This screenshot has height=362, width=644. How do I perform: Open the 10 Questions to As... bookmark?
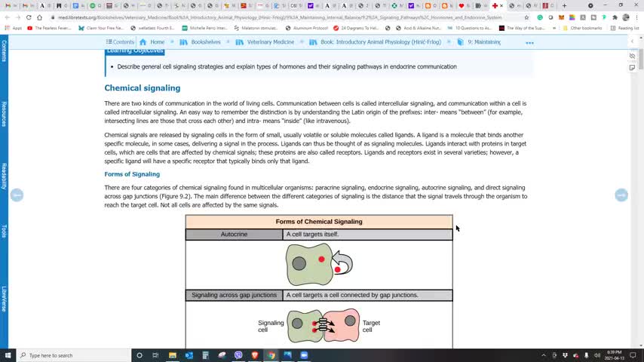coord(469,28)
